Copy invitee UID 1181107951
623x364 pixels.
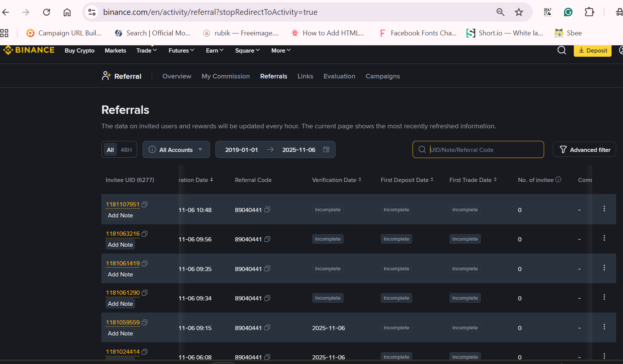[x=145, y=204]
